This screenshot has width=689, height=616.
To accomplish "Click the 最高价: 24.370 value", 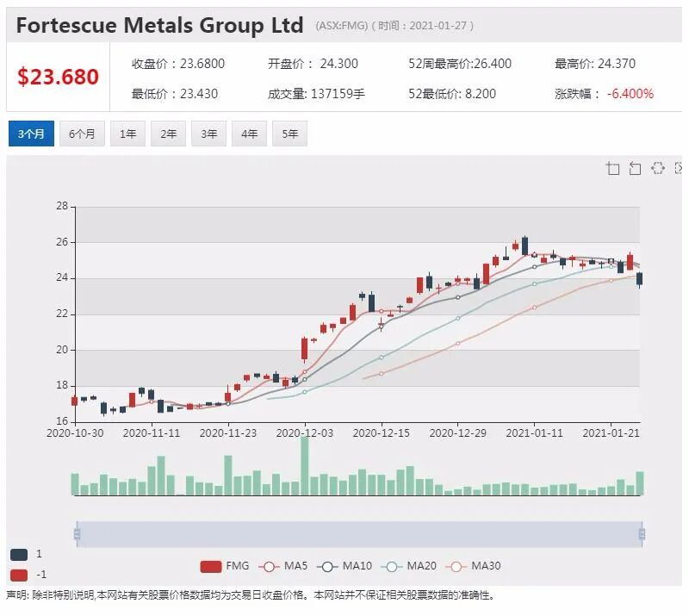I will tap(595, 64).
